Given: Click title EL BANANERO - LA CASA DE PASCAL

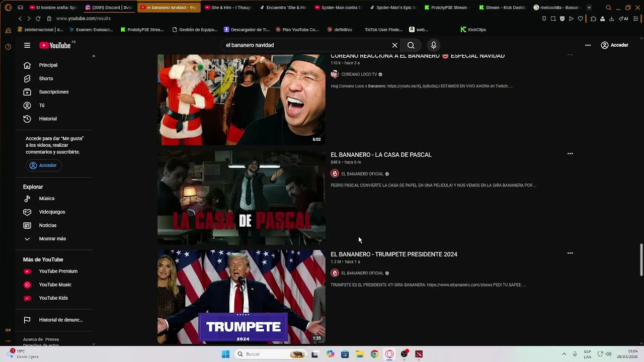Looking at the screenshot, I should pyautogui.click(x=381, y=155).
